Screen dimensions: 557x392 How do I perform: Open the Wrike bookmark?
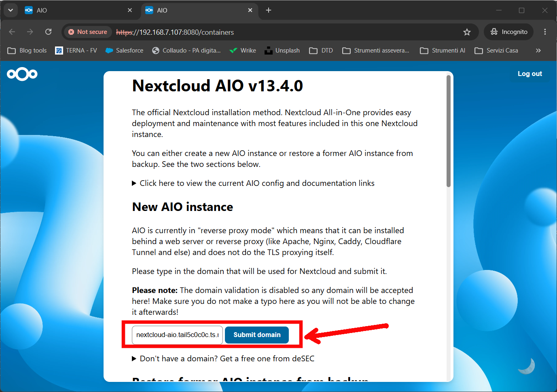243,51
